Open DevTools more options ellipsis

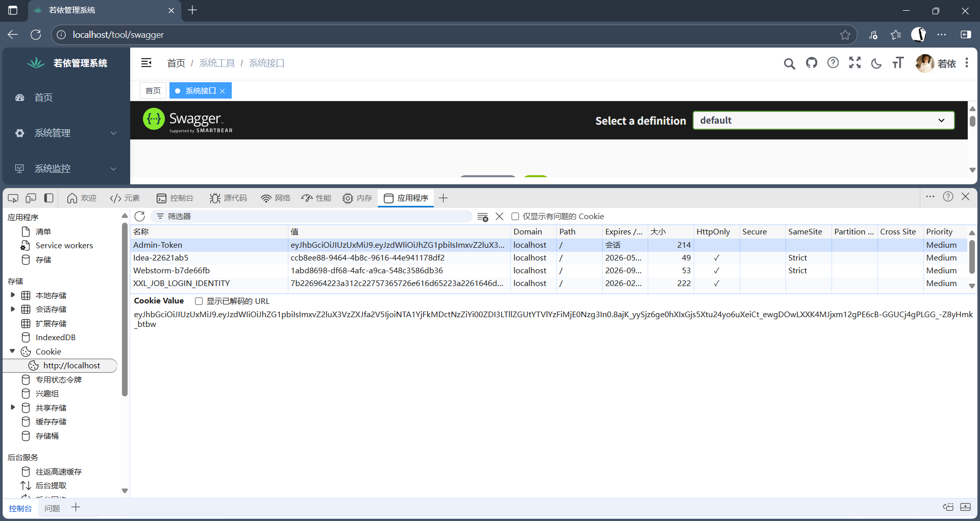[930, 197]
